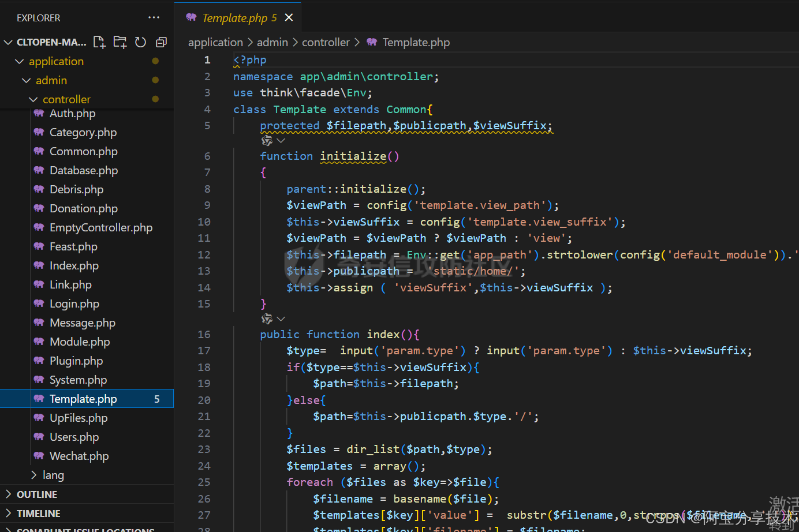Click the PHP icon beside Debris.php
Viewport: 799px width, 532px height.
tap(39, 189)
